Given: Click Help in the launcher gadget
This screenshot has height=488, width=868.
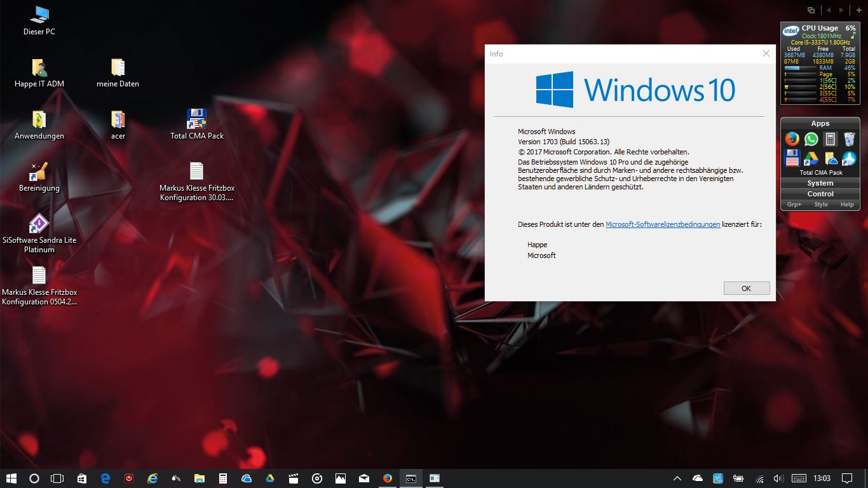Looking at the screenshot, I should tap(847, 205).
